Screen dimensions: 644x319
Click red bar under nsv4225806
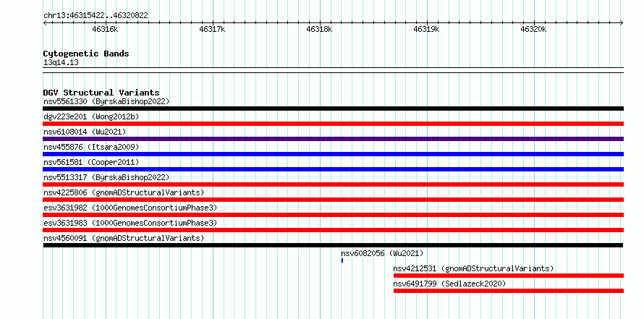click(333, 200)
